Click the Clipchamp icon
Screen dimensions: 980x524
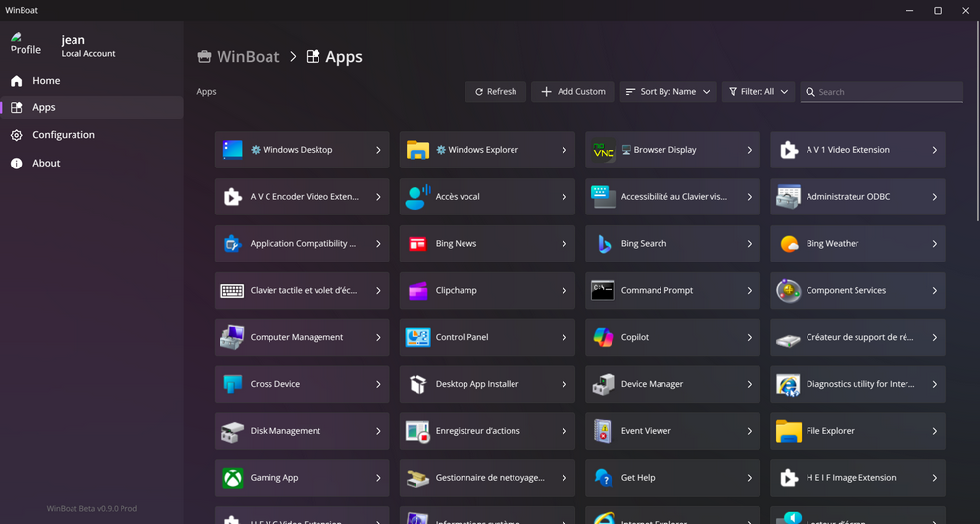coord(417,291)
